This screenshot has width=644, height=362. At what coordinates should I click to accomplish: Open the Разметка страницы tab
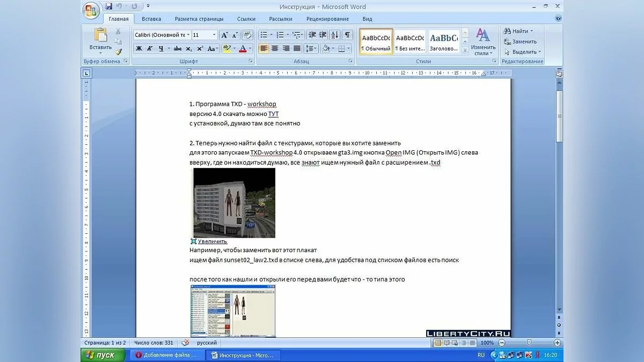coord(199,19)
